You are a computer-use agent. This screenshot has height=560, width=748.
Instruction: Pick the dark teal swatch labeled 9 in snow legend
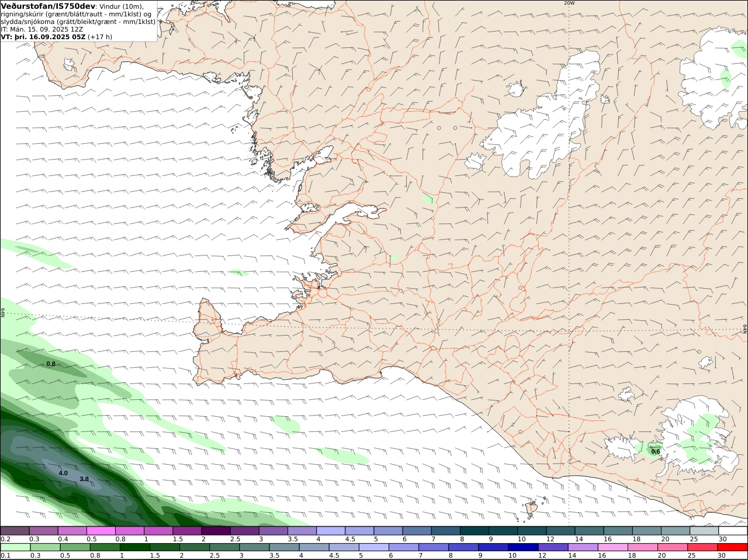click(x=503, y=531)
